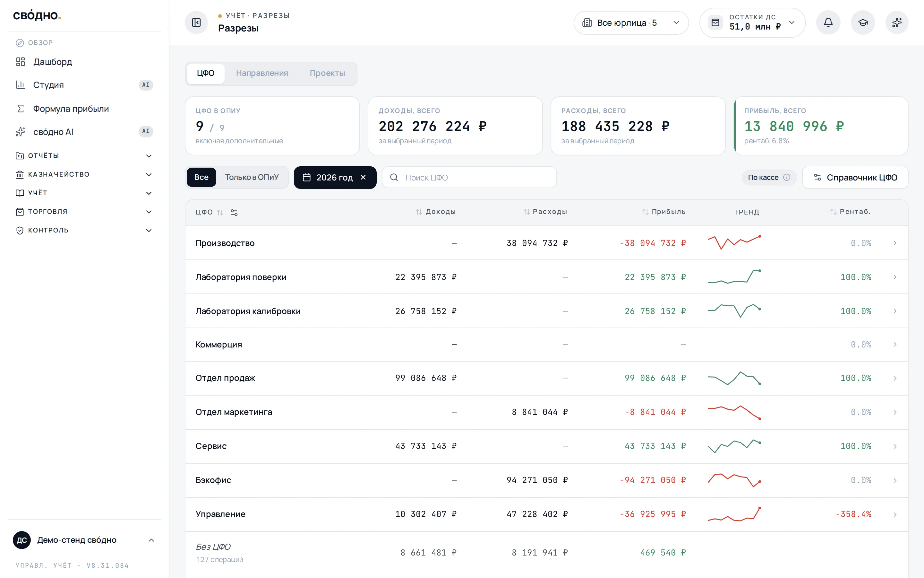The image size is (924, 578).
Task: Switch to the ЦФО tab
Action: click(206, 73)
